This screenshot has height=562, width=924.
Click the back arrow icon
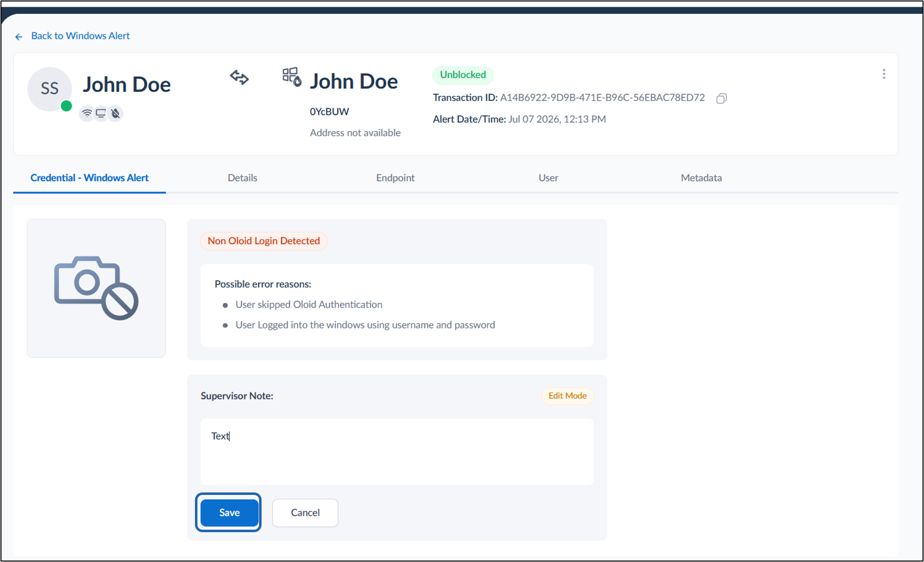(x=19, y=37)
